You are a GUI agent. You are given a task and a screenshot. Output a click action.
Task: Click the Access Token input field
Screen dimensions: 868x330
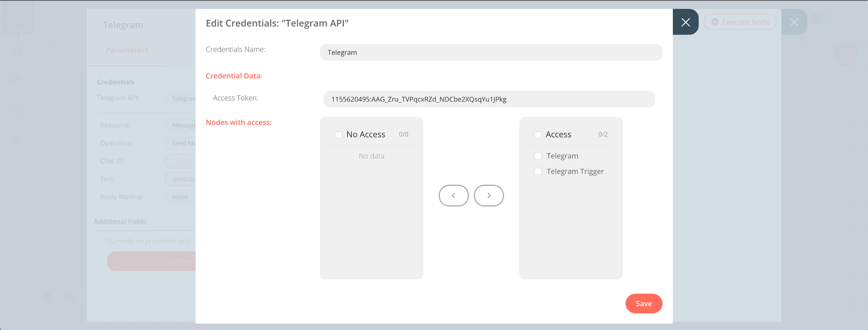point(489,99)
